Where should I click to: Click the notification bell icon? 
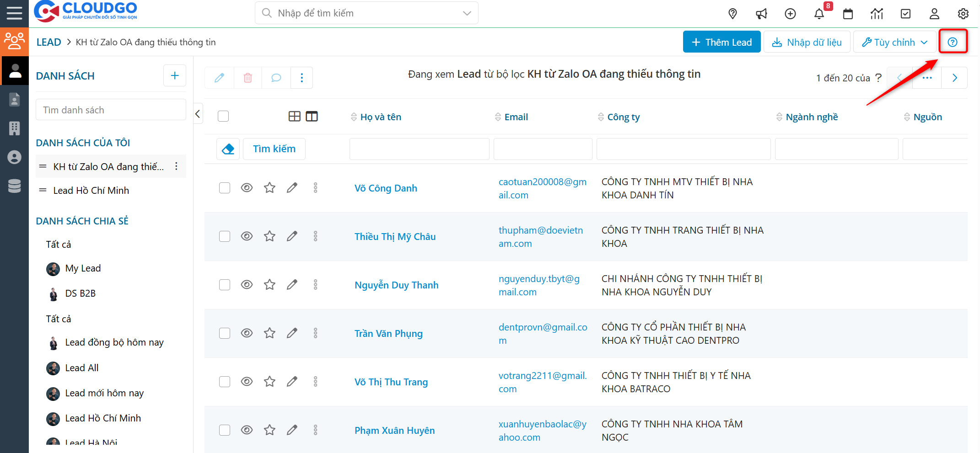pyautogui.click(x=819, y=14)
